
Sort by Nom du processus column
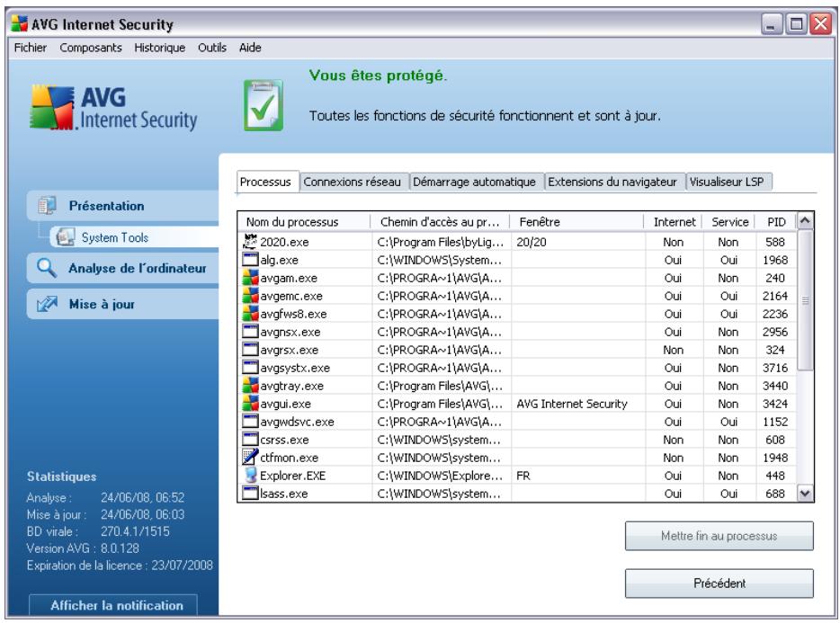click(x=304, y=222)
